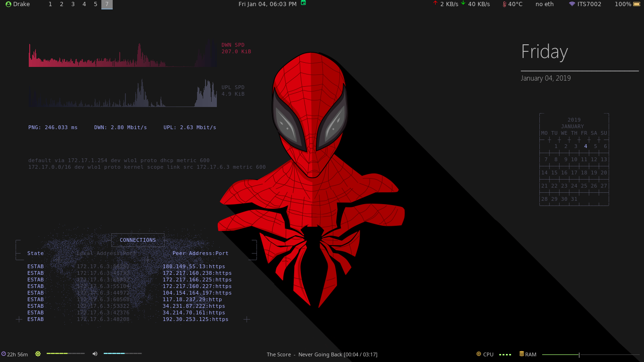The image size is (644, 362).
Task: Click the RAM indicator icon in bottom bar
Action: [521, 354]
